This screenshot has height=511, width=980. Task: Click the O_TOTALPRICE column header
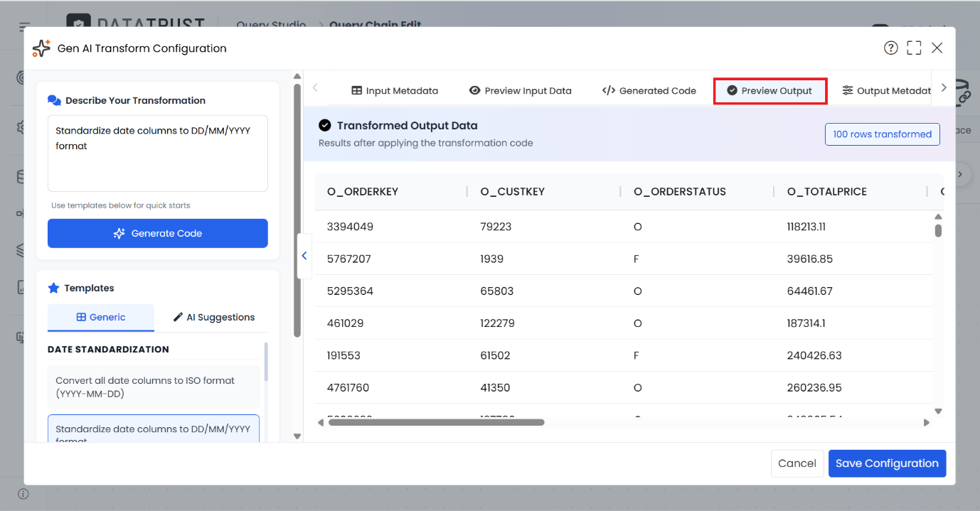click(827, 191)
